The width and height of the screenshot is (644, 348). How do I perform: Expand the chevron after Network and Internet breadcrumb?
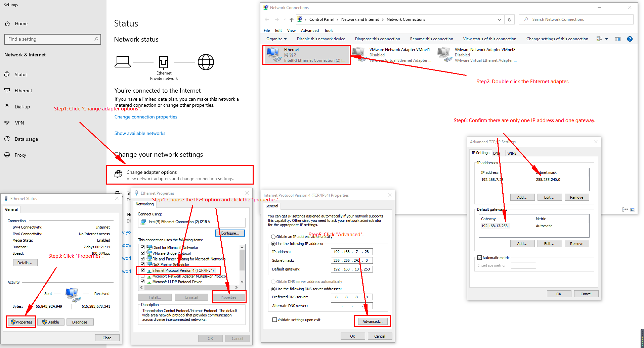pyautogui.click(x=383, y=19)
